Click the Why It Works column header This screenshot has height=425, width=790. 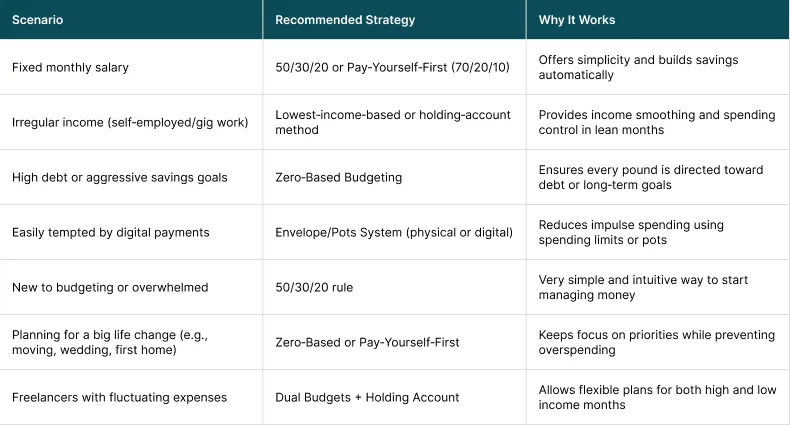[x=577, y=20]
